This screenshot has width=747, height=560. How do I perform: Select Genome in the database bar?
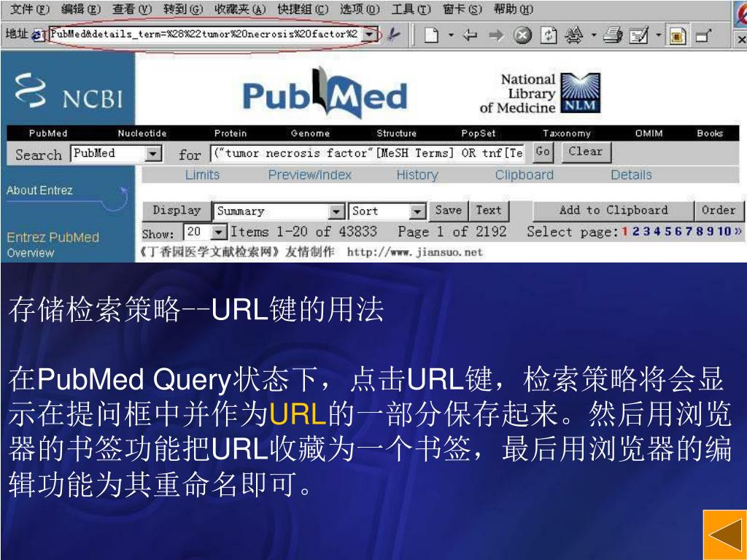point(310,133)
